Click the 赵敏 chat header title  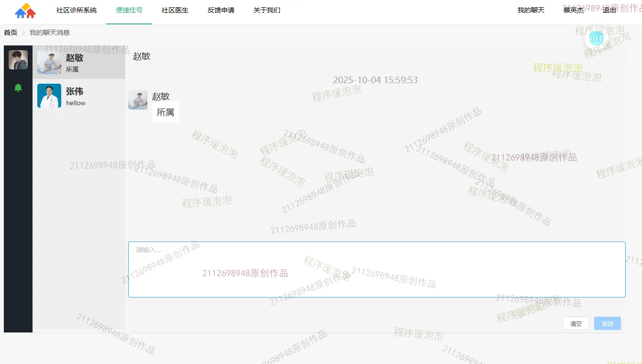point(142,56)
